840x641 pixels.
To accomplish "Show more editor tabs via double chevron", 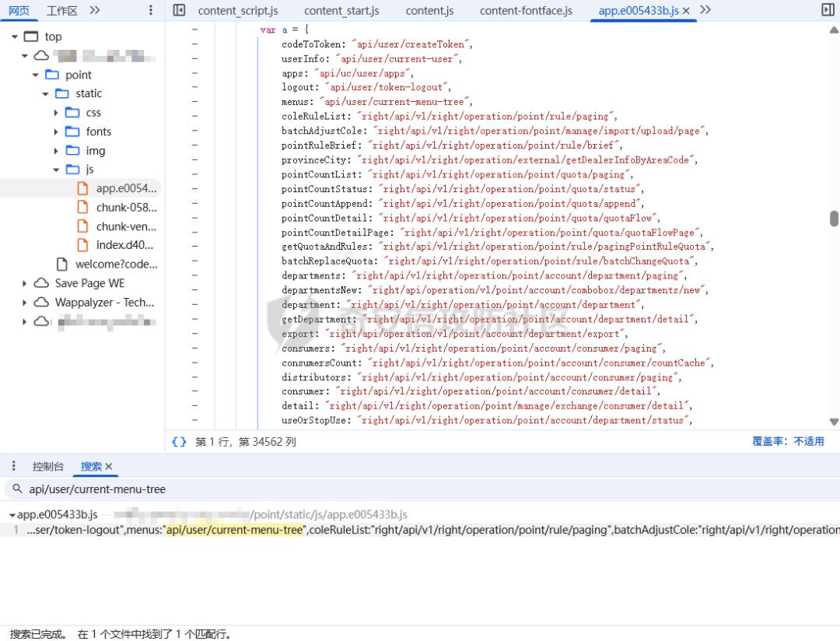I will point(705,9).
